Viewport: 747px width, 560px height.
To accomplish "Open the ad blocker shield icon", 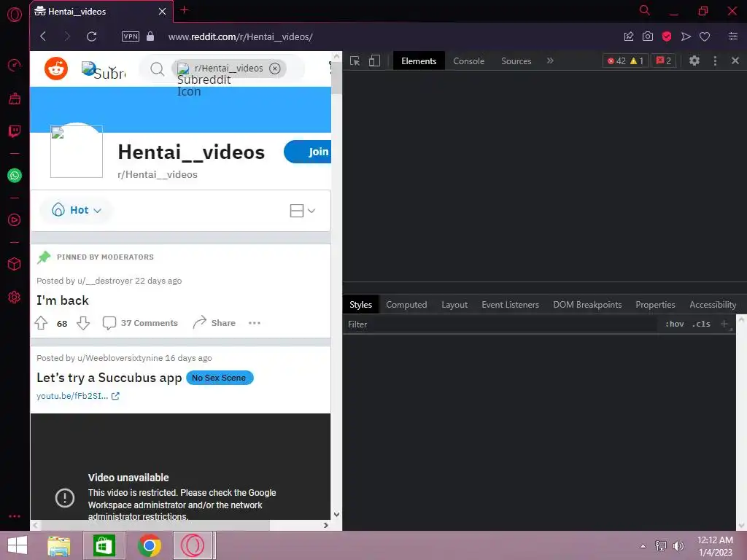I will [667, 36].
